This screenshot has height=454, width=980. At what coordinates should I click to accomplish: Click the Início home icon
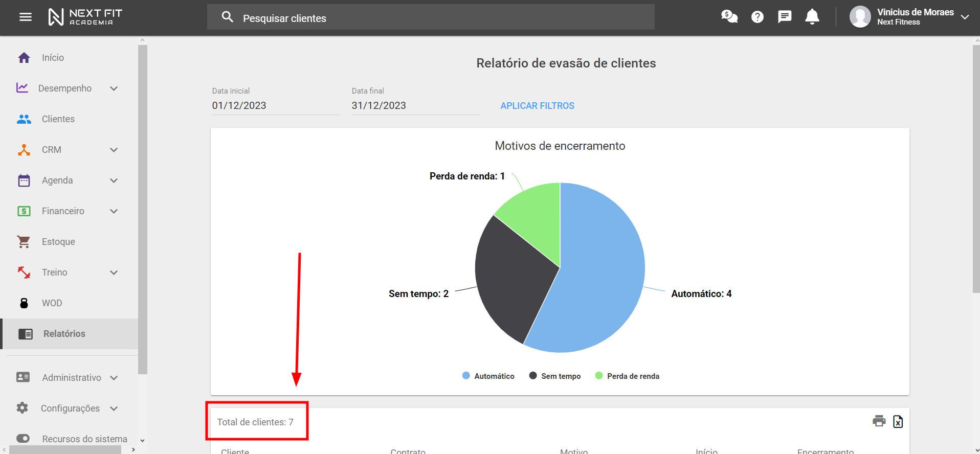point(24,58)
